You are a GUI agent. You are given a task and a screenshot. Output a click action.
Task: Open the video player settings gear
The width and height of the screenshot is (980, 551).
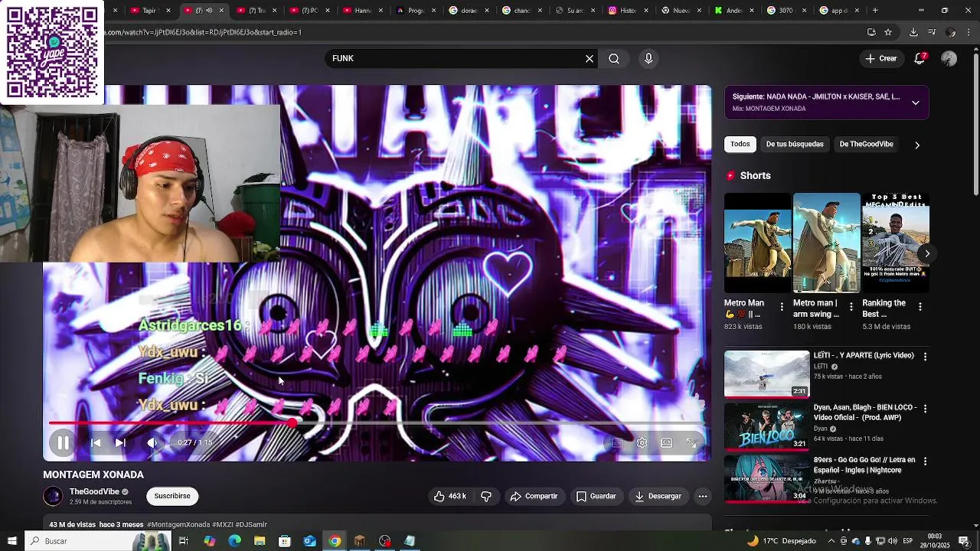tap(642, 442)
